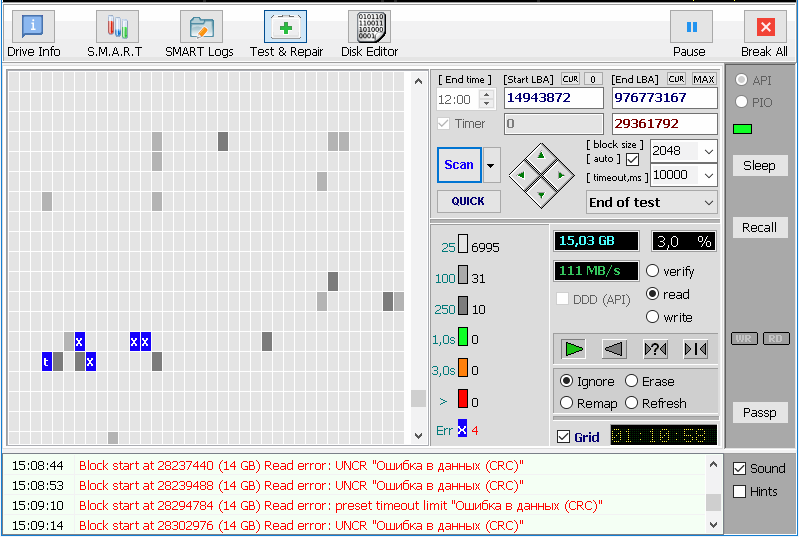799x537 pixels.
Task: Toggle the DDD (API) checkbox
Action: pyautogui.click(x=562, y=299)
